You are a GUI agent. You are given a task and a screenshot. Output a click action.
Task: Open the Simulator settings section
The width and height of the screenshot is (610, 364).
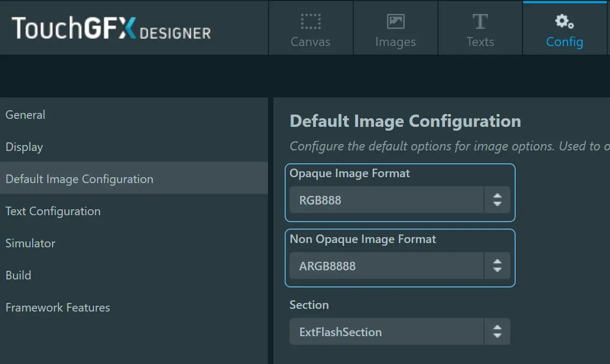tap(134, 243)
